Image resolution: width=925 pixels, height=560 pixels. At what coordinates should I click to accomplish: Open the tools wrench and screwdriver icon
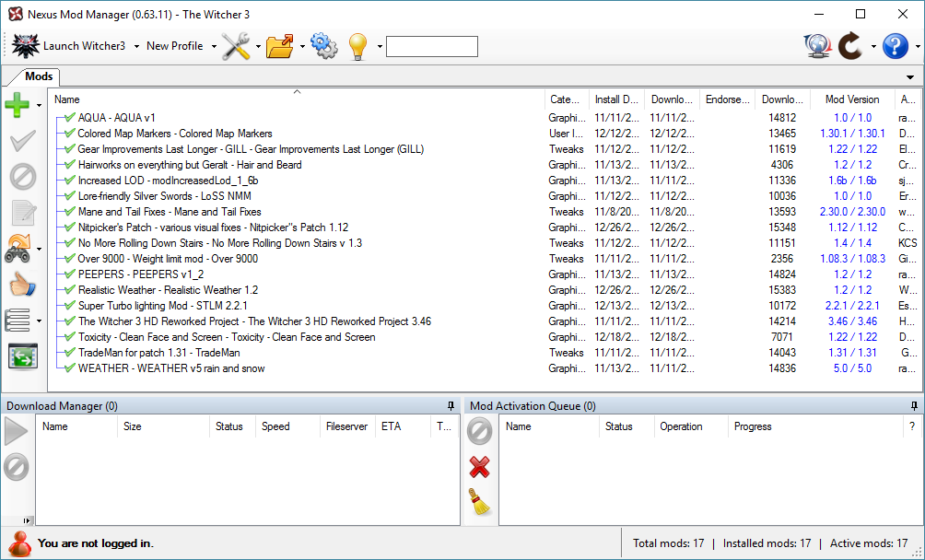236,46
